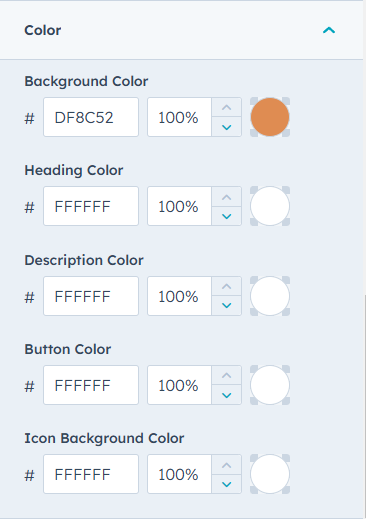This screenshot has width=366, height=519.
Task: Decrease Description Color opacity with down arrow
Action: point(227,306)
